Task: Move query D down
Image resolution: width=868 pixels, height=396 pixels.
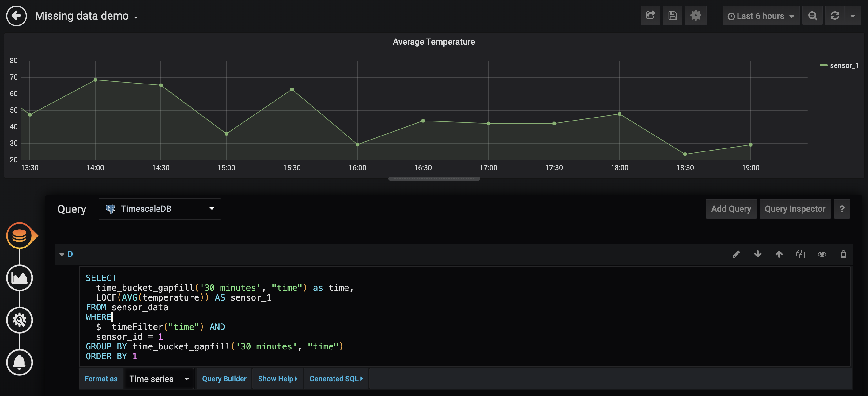Action: coord(757,254)
